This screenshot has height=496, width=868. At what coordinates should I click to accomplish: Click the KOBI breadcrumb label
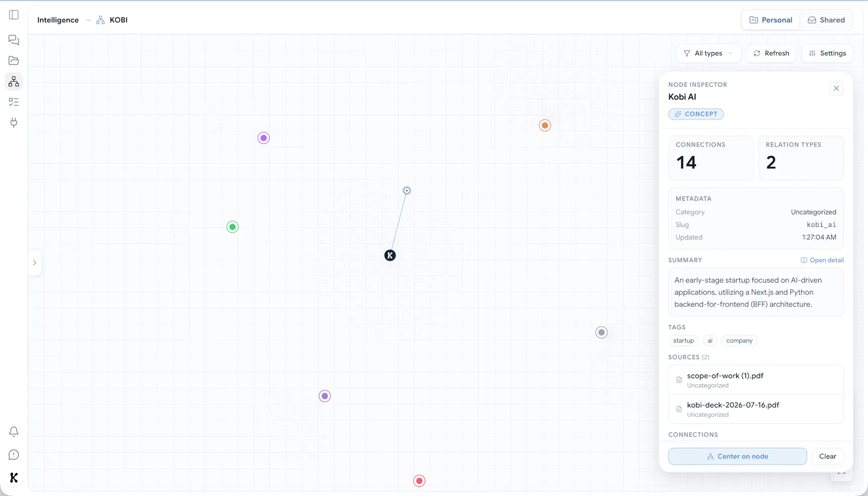pyautogui.click(x=119, y=20)
